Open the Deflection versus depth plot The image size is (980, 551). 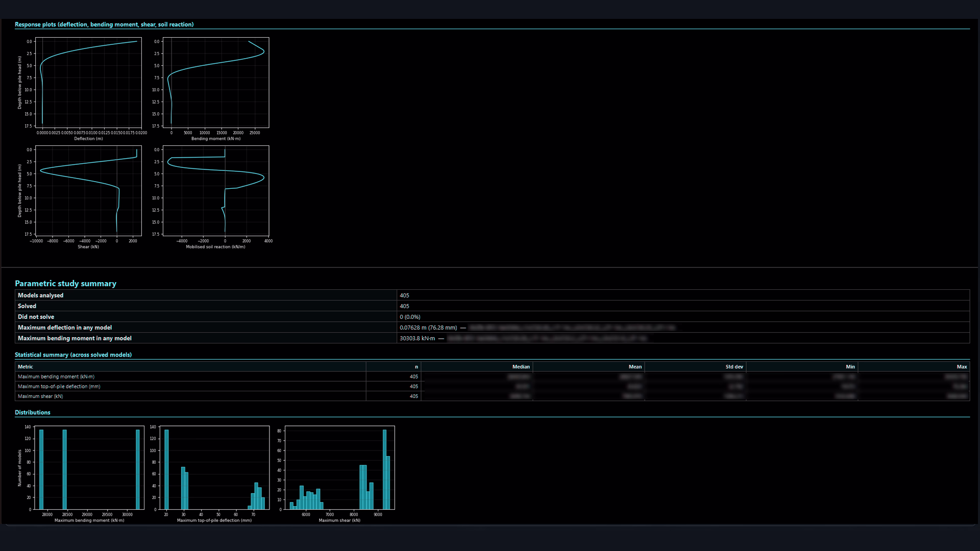pos(88,83)
